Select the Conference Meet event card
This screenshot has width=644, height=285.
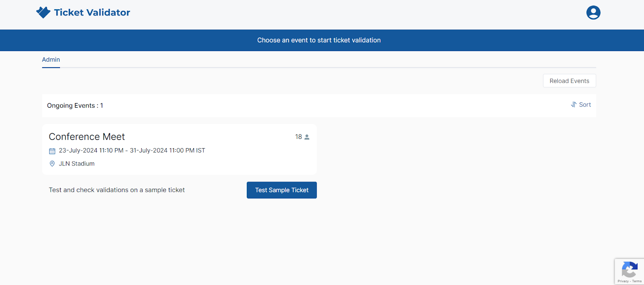(179, 149)
